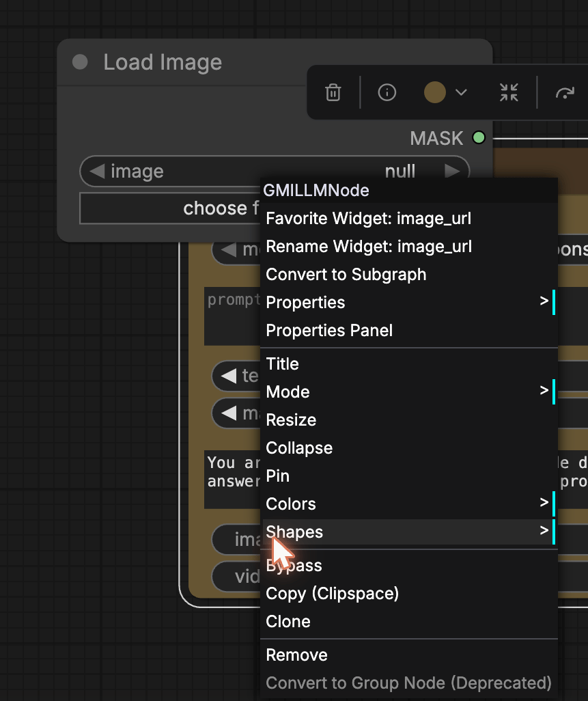
Task: Click the Load Image node status dot
Action: coord(80,62)
